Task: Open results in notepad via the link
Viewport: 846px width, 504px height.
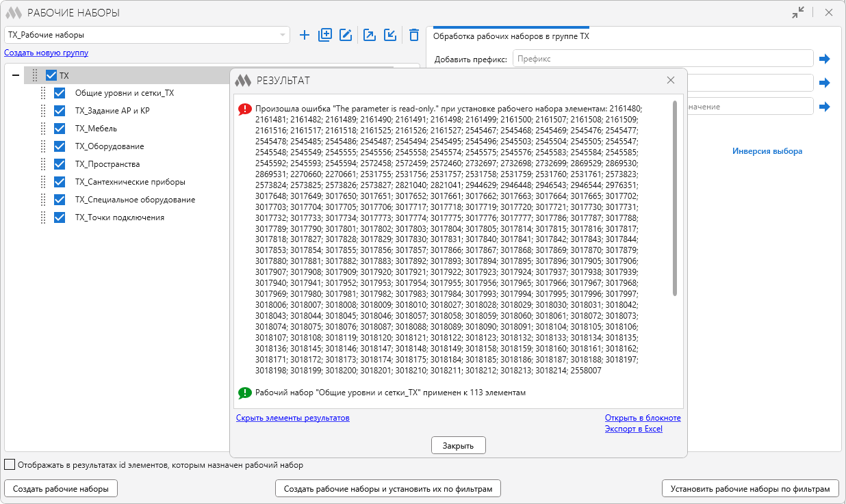Action: [643, 418]
